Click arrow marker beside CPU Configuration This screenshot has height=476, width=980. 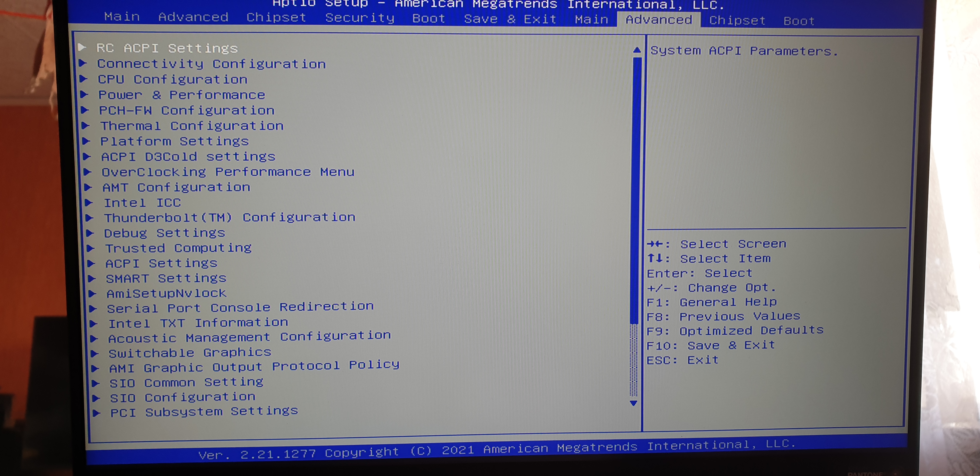[x=83, y=79]
